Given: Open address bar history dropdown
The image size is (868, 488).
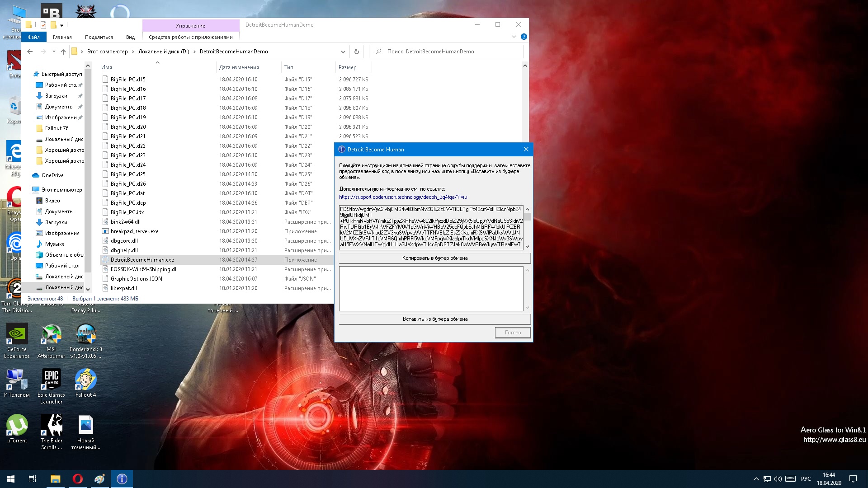Looking at the screenshot, I should tap(343, 52).
